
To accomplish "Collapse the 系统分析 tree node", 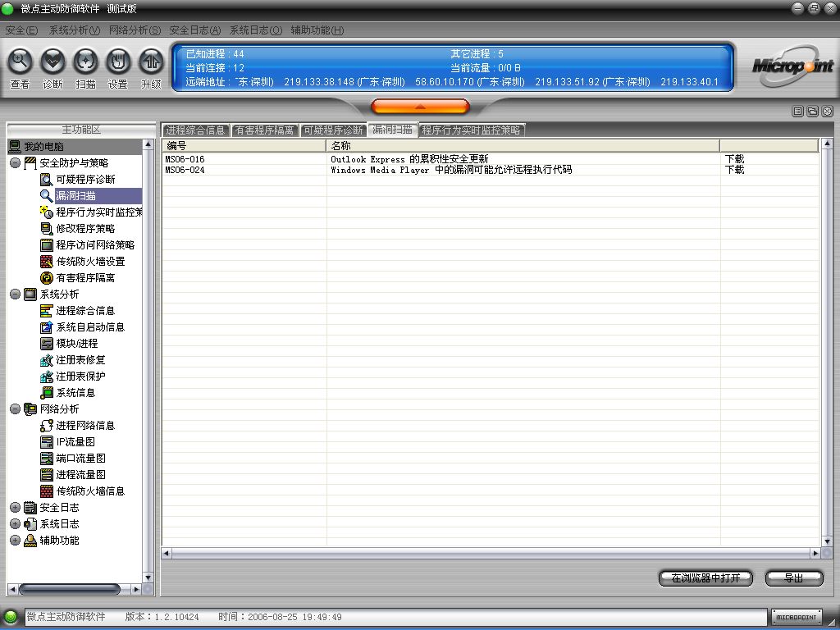I will click(x=15, y=294).
